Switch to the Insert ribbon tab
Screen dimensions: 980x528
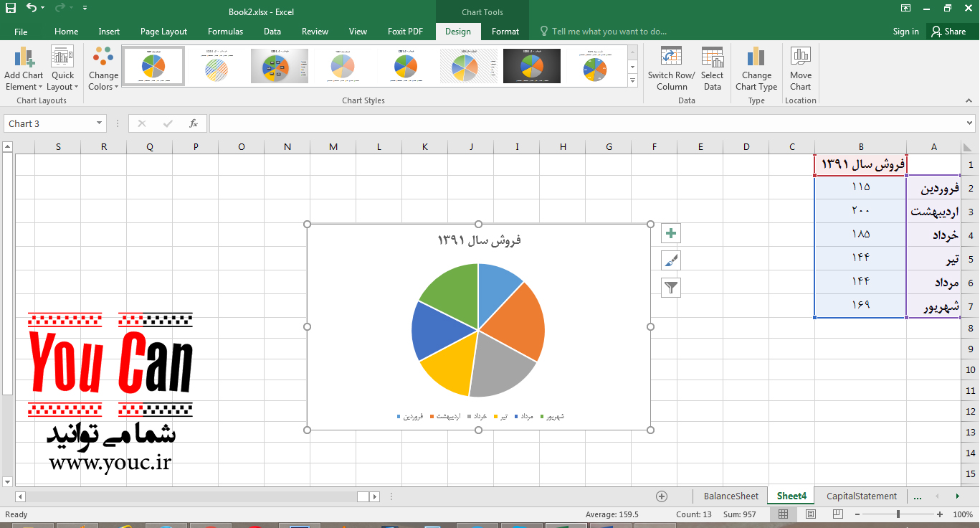(x=109, y=32)
